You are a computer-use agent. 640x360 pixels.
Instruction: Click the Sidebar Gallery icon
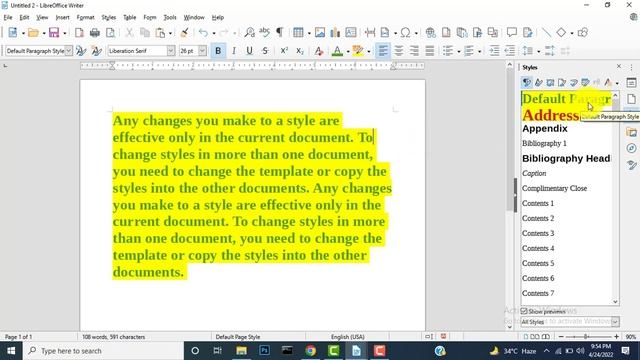click(631, 132)
